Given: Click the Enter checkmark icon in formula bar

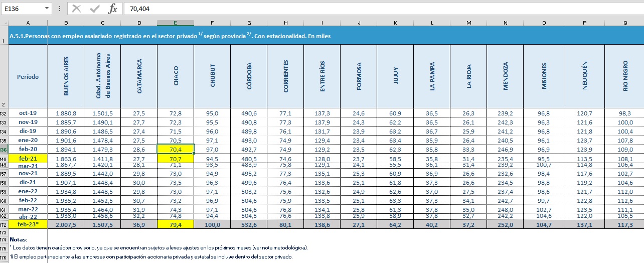Looking at the screenshot, I should point(95,9).
